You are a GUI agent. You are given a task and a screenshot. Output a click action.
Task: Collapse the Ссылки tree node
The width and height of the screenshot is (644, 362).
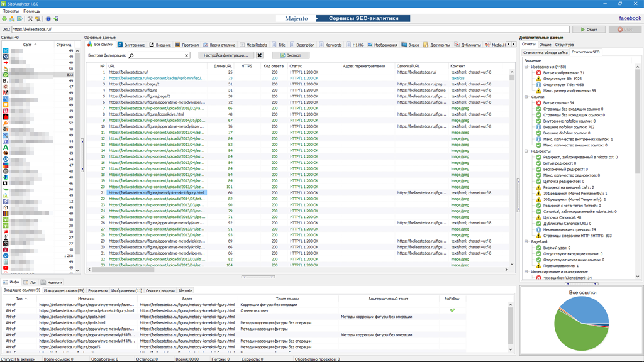point(526,97)
